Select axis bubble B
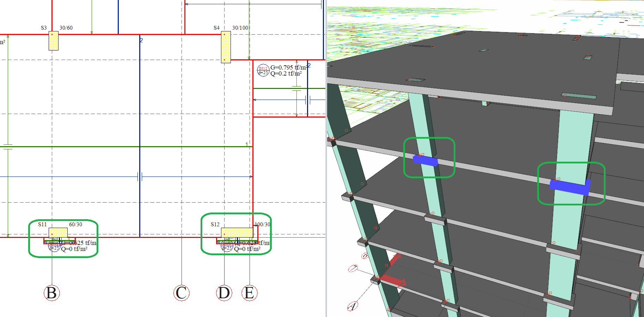This screenshot has width=644, height=317. 51,293
